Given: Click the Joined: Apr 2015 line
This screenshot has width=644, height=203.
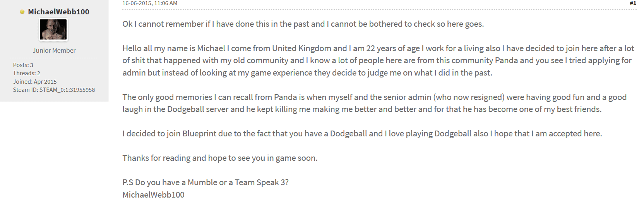Looking at the screenshot, I should [x=35, y=82].
